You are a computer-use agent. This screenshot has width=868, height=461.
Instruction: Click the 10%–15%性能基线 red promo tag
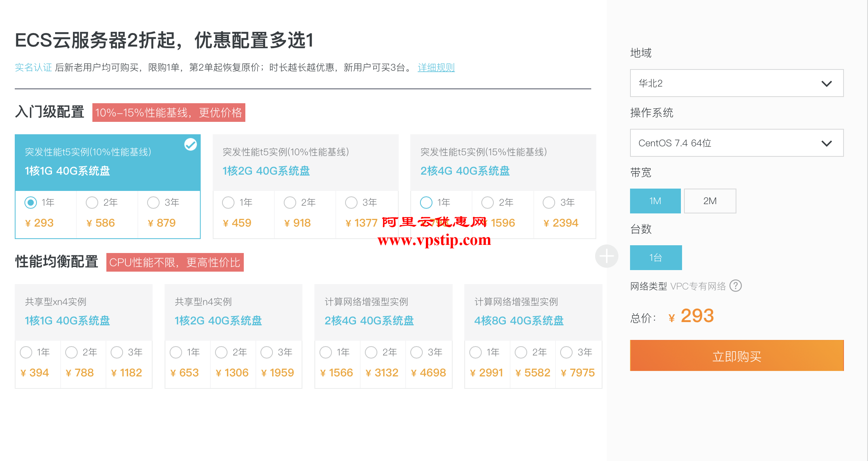[169, 113]
